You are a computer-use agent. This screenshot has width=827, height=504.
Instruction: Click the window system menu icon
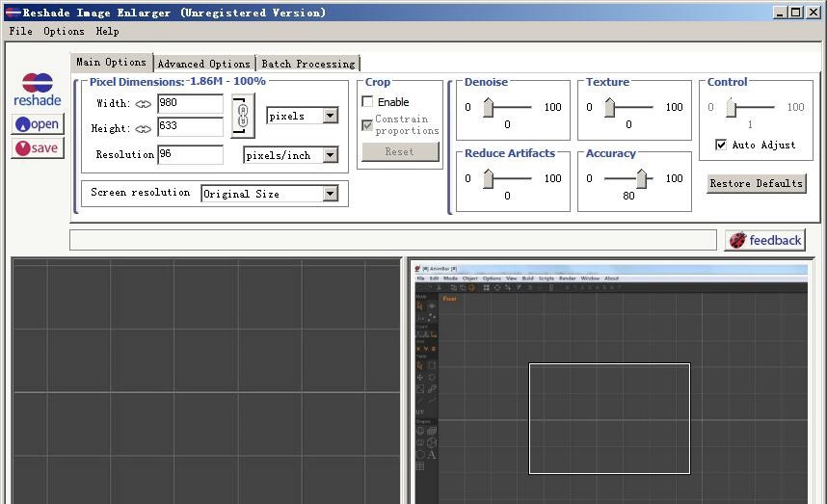coord(13,13)
